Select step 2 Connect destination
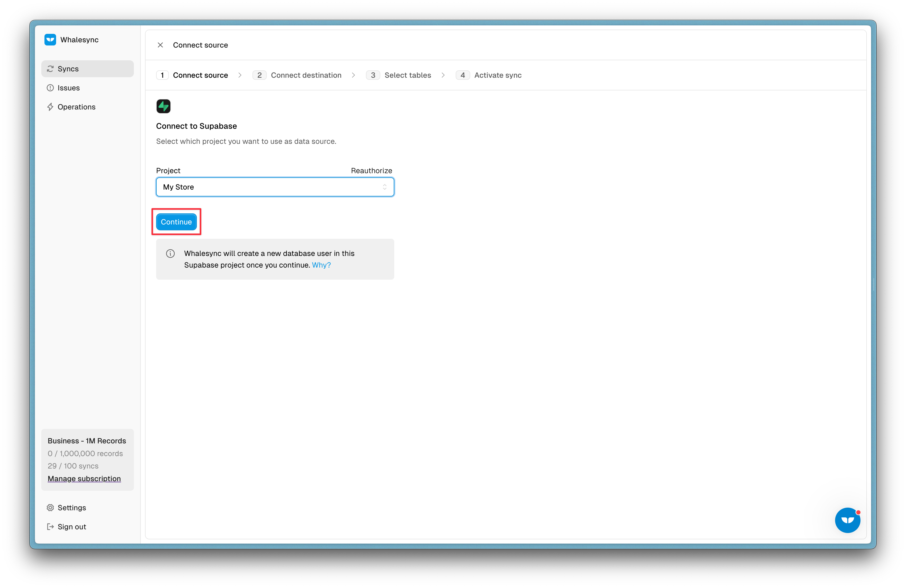The height and width of the screenshot is (588, 906). click(x=297, y=75)
